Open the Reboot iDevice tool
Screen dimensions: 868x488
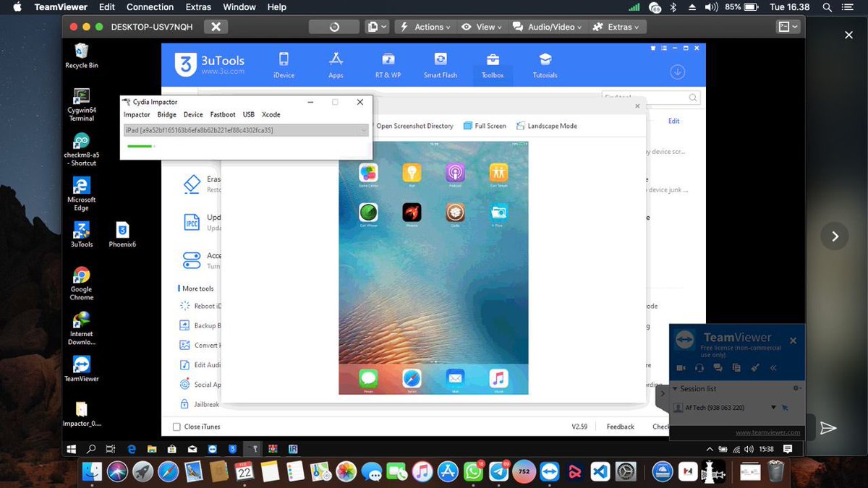(201, 306)
